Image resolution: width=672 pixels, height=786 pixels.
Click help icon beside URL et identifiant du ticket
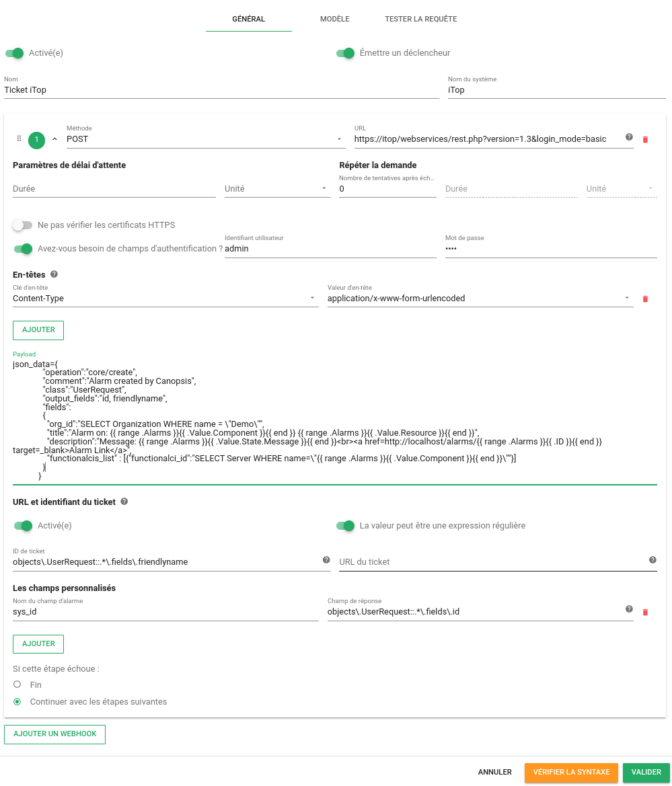tap(124, 502)
